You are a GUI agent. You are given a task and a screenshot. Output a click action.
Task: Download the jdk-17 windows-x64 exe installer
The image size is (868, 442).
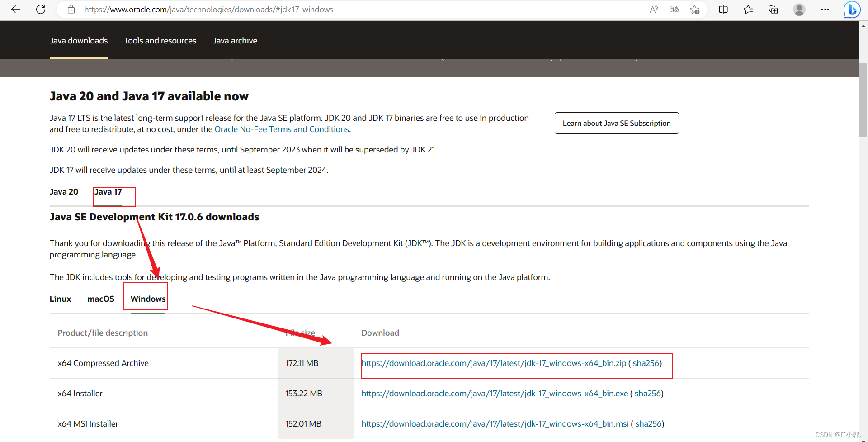tap(495, 394)
